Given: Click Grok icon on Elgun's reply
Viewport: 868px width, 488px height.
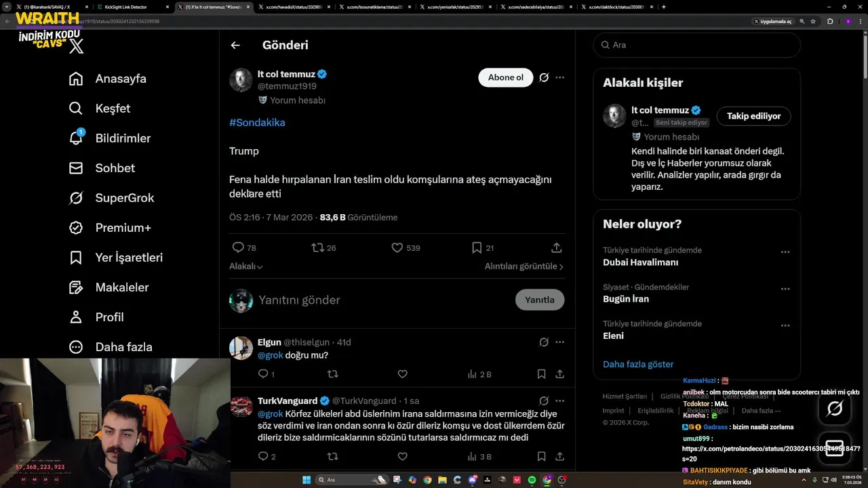Looking at the screenshot, I should [x=544, y=342].
